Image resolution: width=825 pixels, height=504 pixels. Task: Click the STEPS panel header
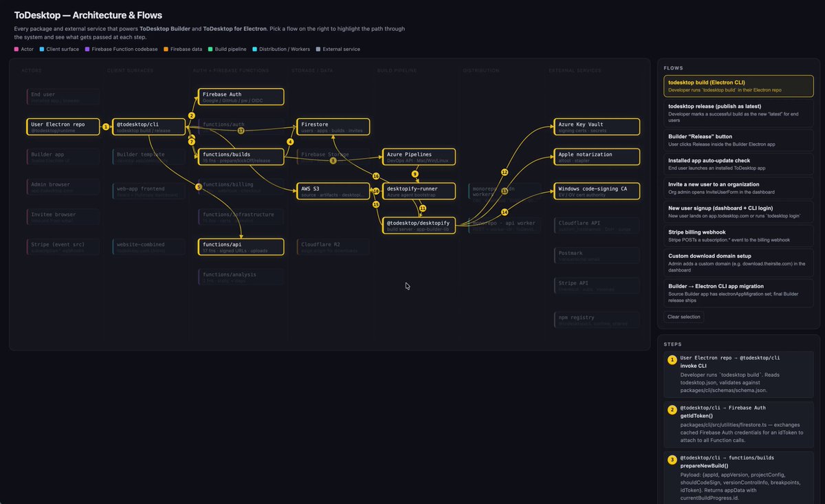(673, 344)
